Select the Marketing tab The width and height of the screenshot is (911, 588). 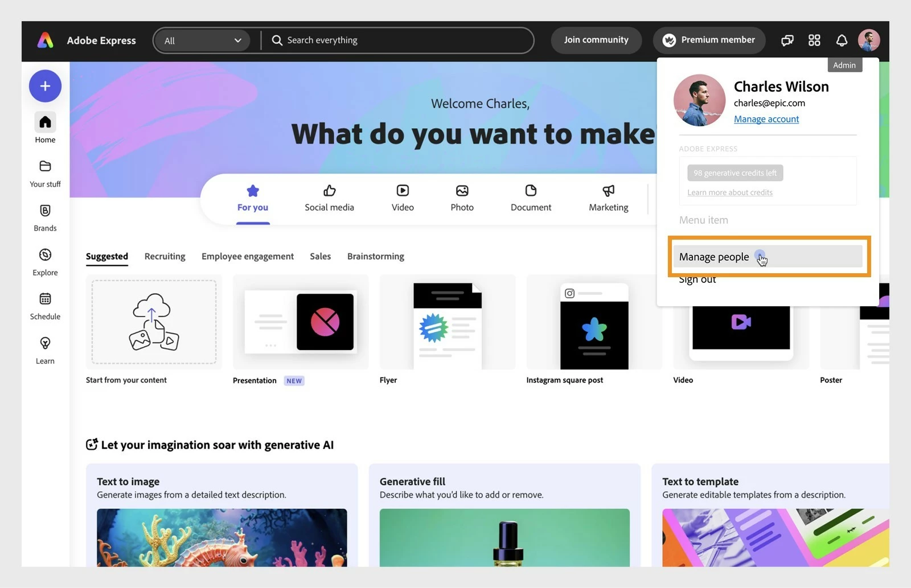point(609,198)
